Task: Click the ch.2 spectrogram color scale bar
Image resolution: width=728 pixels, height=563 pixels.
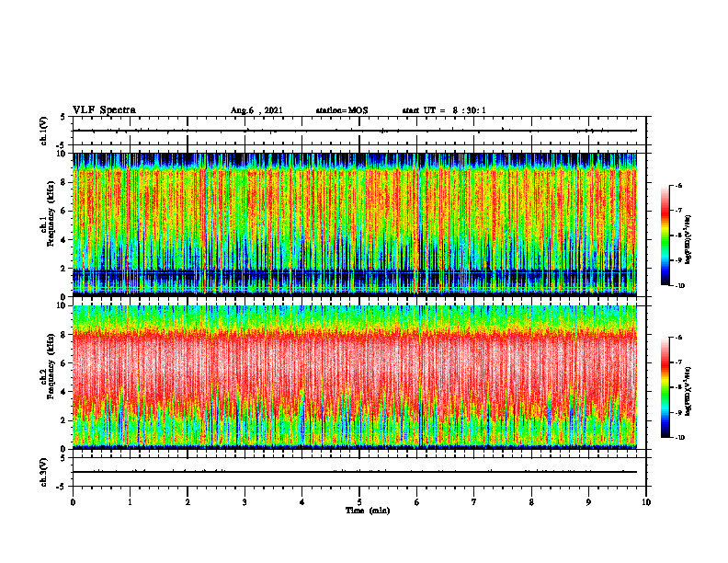Action: 665,387
